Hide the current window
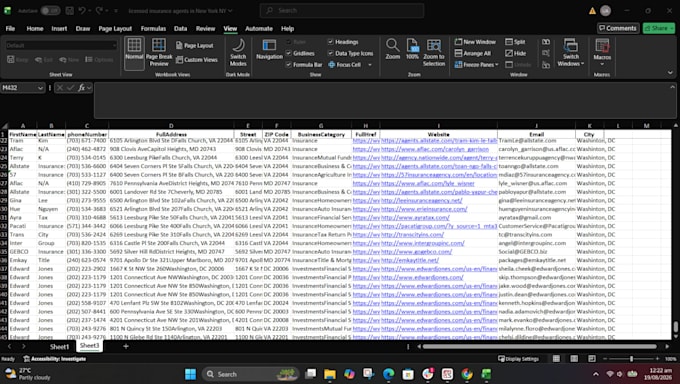The width and height of the screenshot is (680, 384). [516, 53]
